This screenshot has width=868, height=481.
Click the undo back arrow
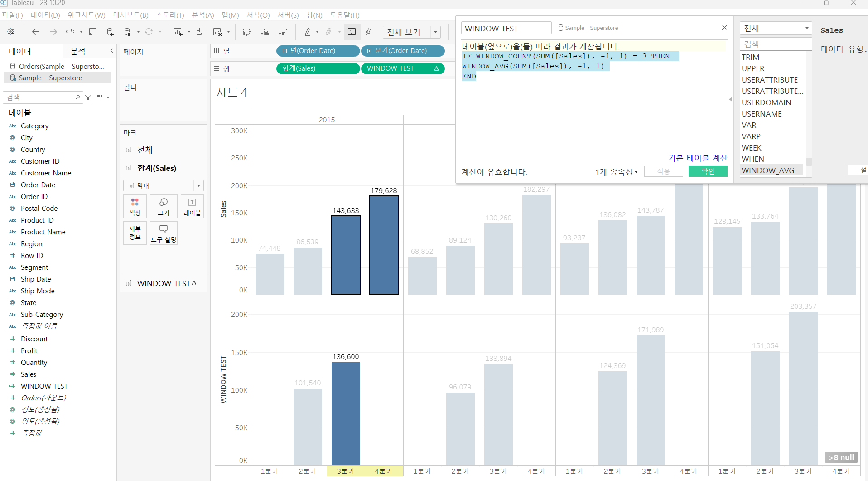(35, 32)
